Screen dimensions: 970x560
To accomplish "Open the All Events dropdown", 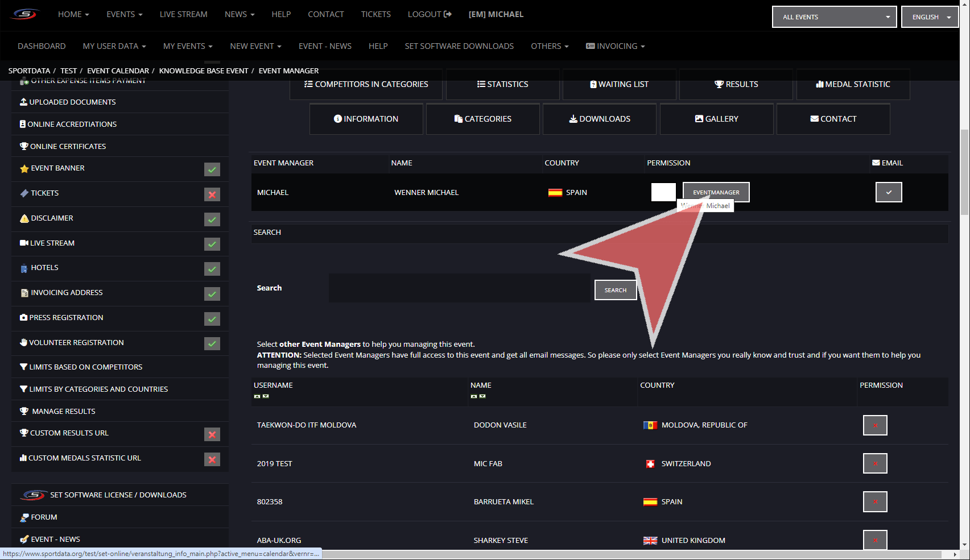I will coord(834,17).
